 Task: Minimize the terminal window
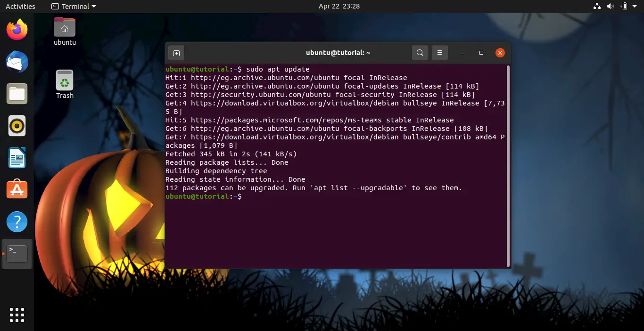point(463,53)
